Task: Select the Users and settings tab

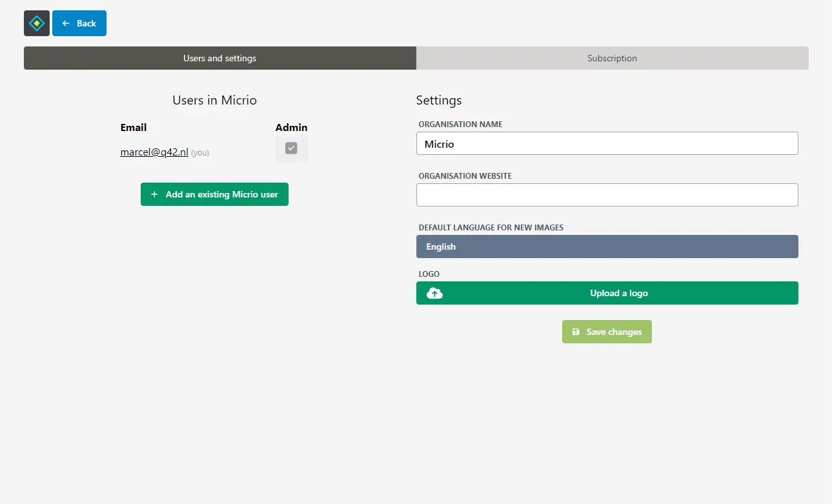Action: pyautogui.click(x=219, y=57)
